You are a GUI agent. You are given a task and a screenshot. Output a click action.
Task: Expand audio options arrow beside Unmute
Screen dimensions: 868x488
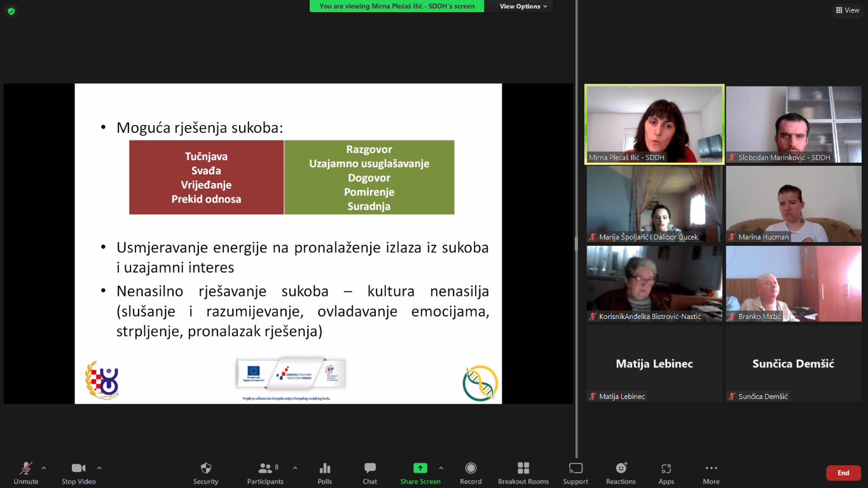[x=44, y=468]
